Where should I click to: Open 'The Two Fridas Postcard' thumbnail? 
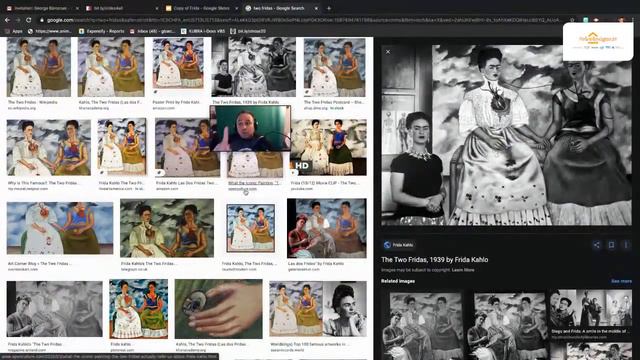point(335,67)
